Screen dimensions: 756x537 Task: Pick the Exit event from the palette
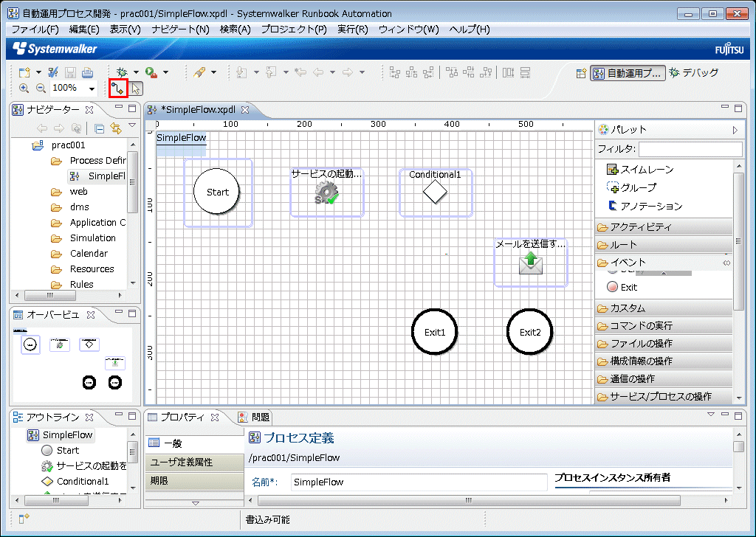pos(622,287)
